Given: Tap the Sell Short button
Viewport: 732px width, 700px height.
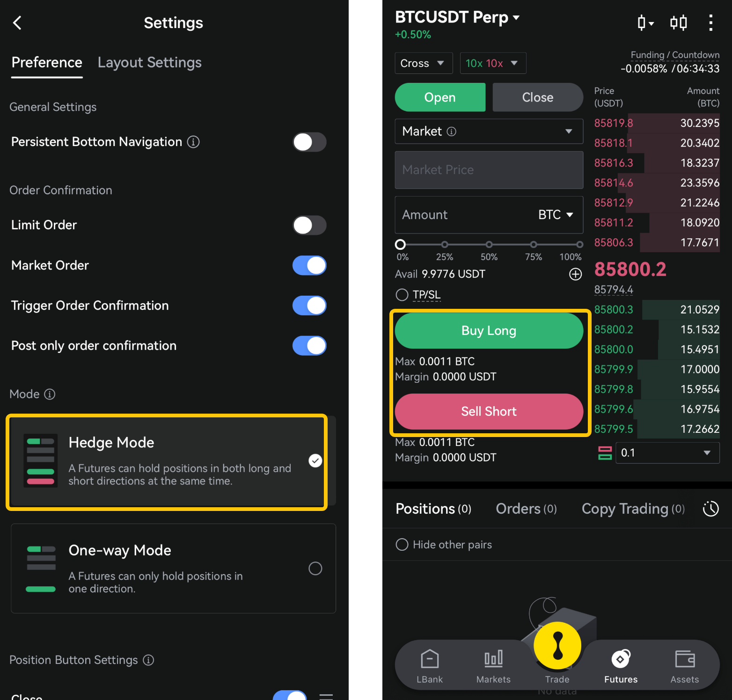Looking at the screenshot, I should (x=489, y=412).
